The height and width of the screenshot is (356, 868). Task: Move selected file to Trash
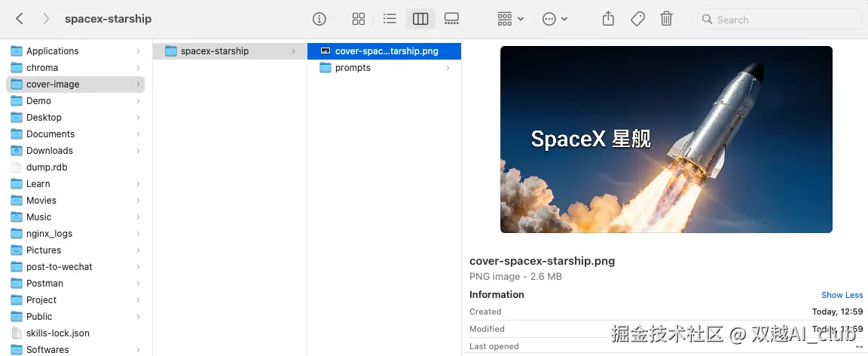coord(667,19)
